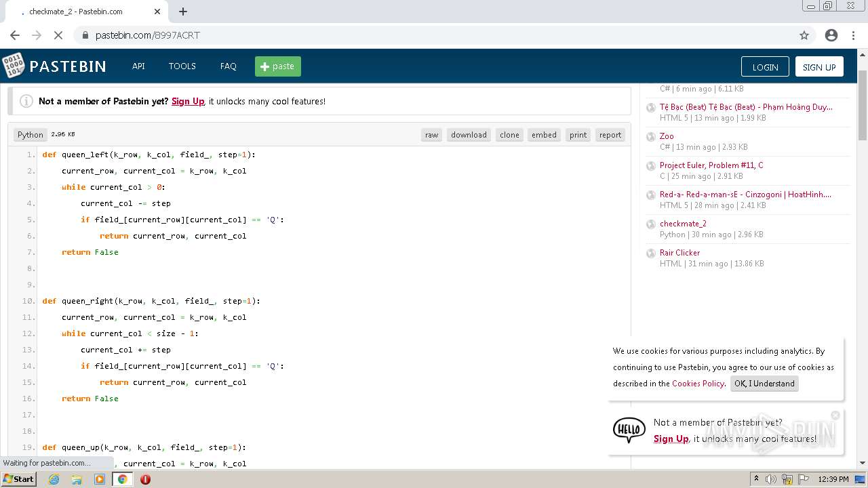Click the globe icon beside Rair Clicker

[651, 253]
